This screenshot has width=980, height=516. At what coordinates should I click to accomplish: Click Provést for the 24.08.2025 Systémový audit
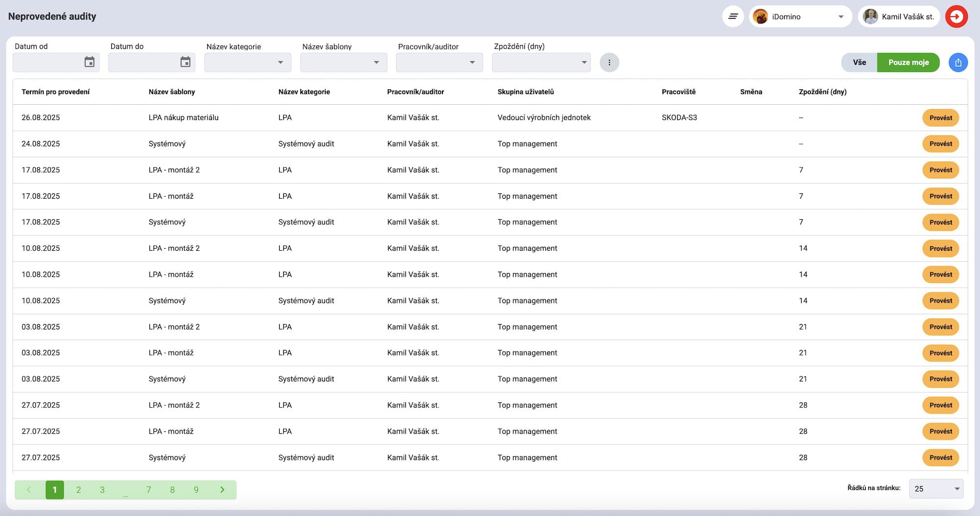point(940,144)
